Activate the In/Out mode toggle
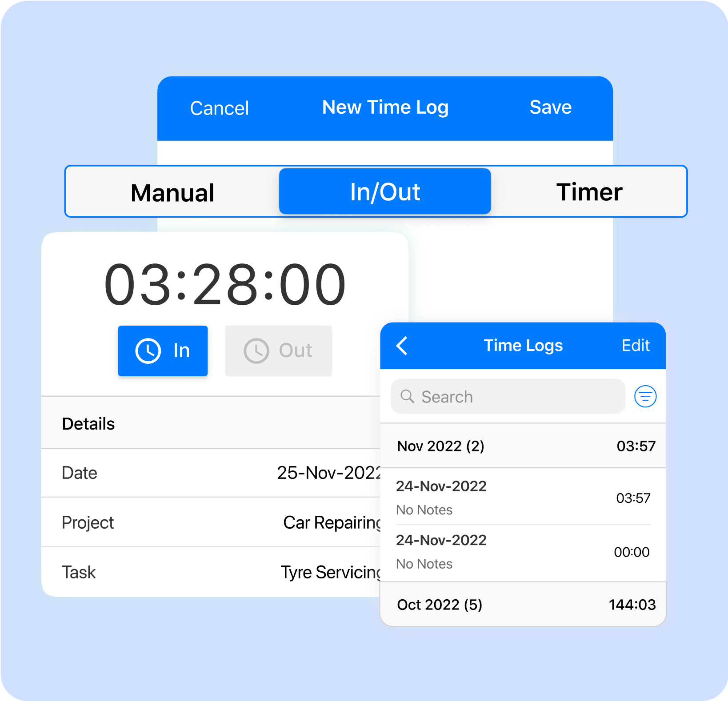This screenshot has width=728, height=701. point(384,191)
